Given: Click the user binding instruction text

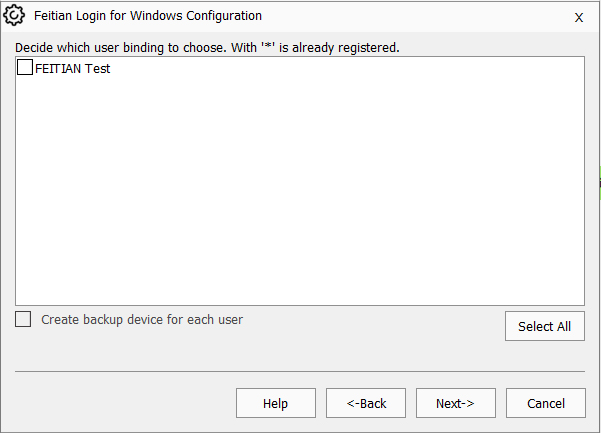Looking at the screenshot, I should tap(207, 48).
